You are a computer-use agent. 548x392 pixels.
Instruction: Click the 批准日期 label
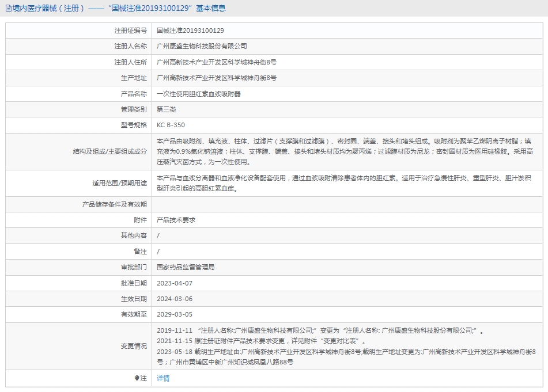click(134, 283)
